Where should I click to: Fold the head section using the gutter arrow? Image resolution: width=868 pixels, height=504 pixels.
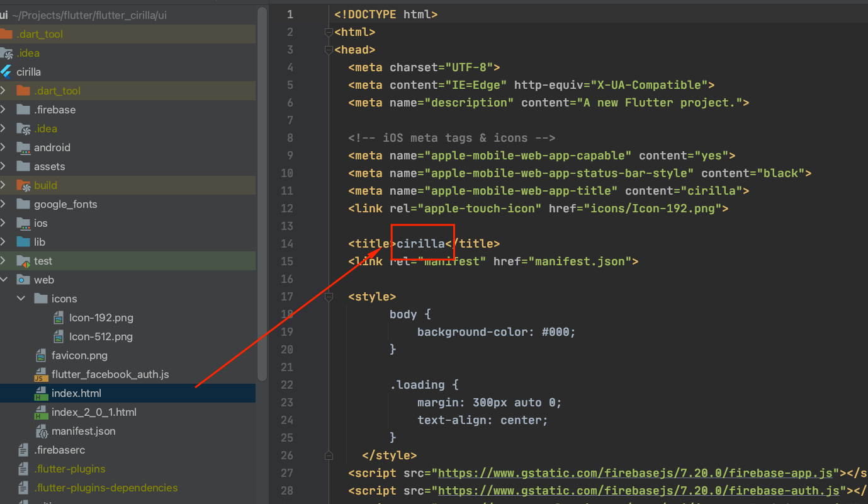(328, 49)
